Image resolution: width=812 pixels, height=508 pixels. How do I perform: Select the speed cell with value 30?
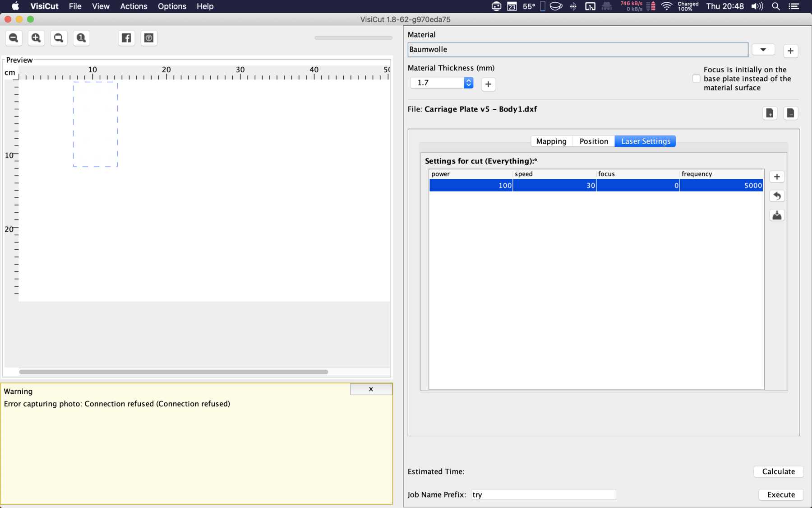click(554, 185)
